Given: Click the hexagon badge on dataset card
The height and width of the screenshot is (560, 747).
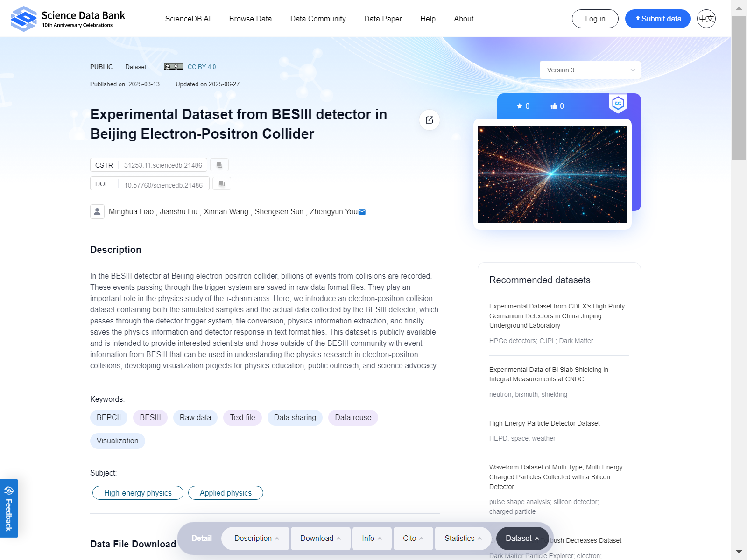Looking at the screenshot, I should 618,103.
